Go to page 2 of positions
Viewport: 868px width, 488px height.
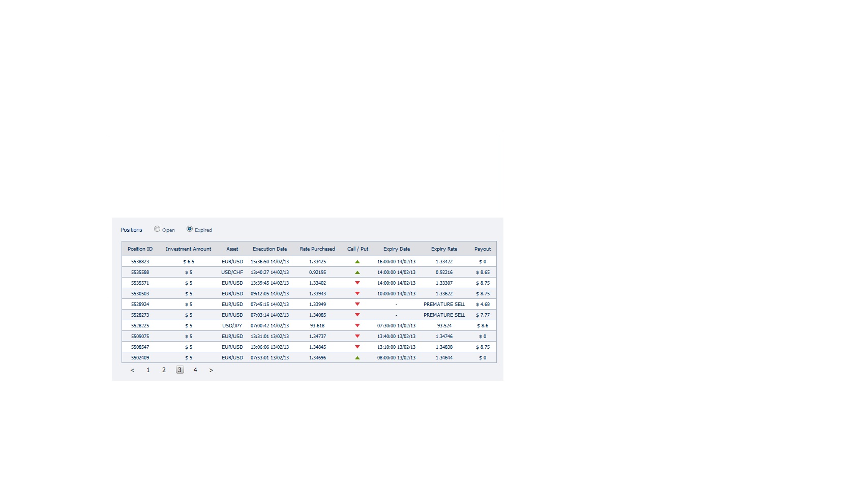coord(164,370)
